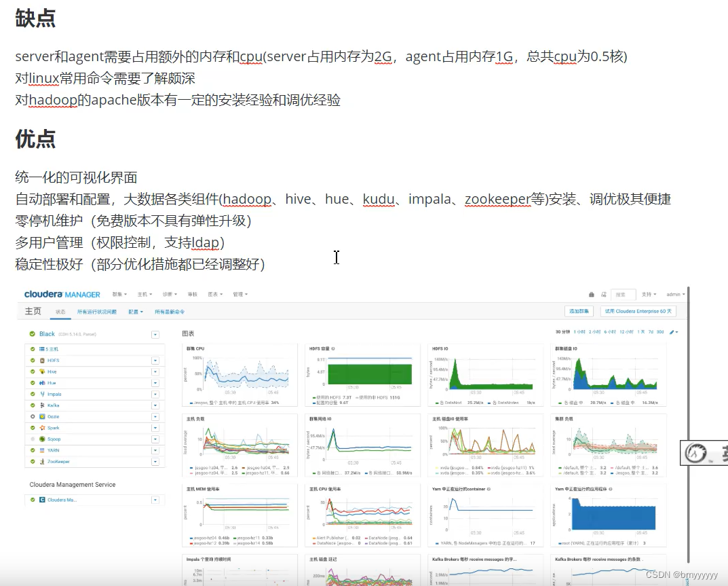Image resolution: width=728 pixels, height=586 pixels.
Task: Click the 群集 CPU chart
Action: 240,376
